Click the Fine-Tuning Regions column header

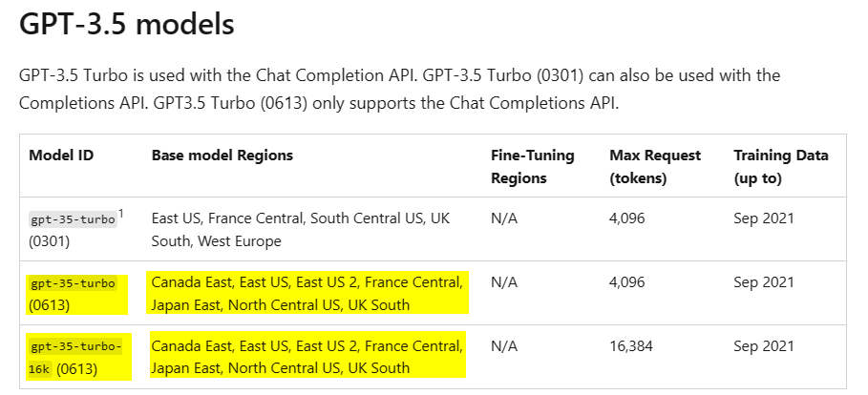(533, 167)
